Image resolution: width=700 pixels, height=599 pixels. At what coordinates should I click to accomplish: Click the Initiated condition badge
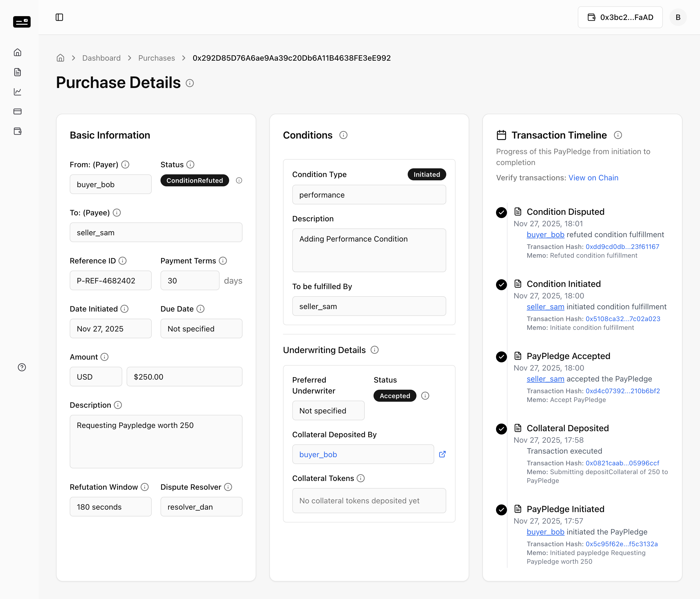(x=427, y=175)
